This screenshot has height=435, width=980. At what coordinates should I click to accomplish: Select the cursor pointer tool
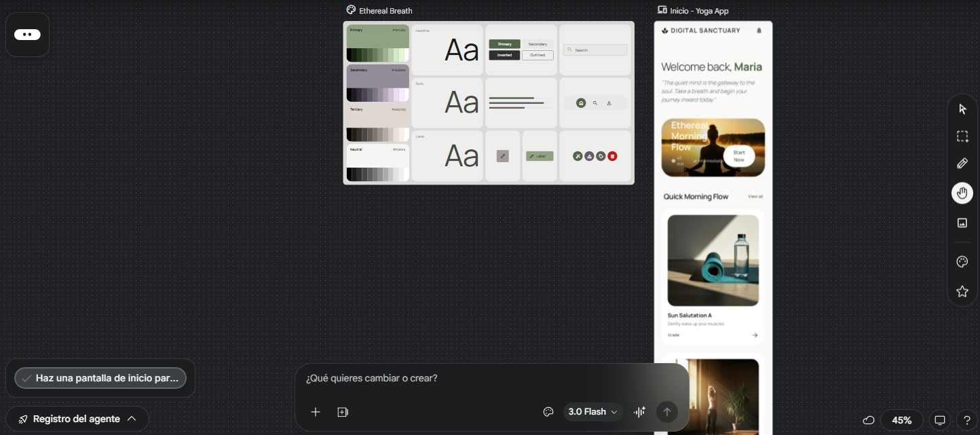[x=962, y=109]
